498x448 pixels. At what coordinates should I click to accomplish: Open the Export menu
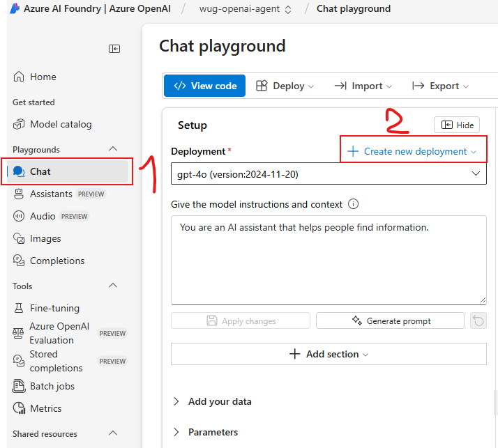pos(440,86)
